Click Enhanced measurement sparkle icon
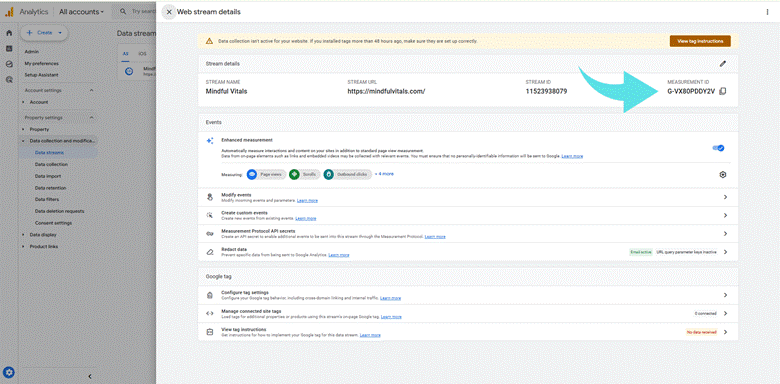 coord(210,141)
